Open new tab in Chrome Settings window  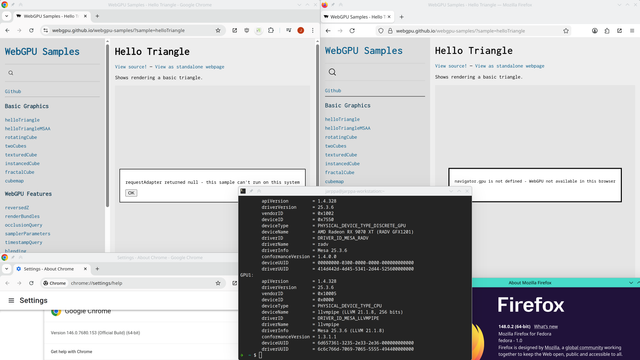97,269
